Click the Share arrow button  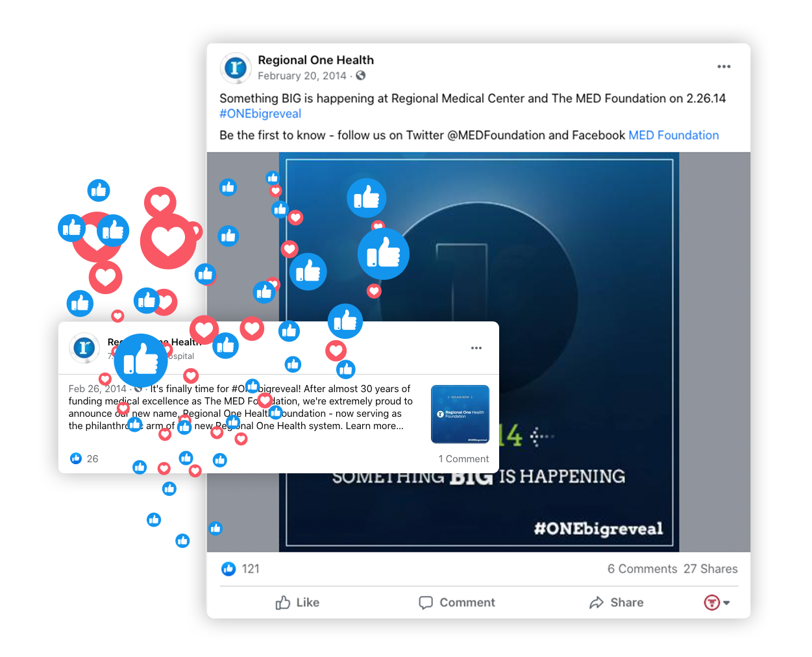[617, 602]
